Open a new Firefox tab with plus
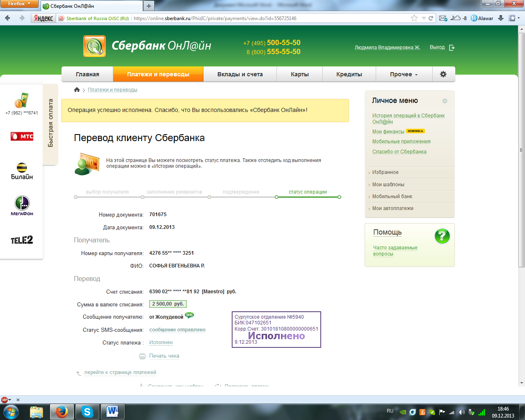 pos(149,6)
